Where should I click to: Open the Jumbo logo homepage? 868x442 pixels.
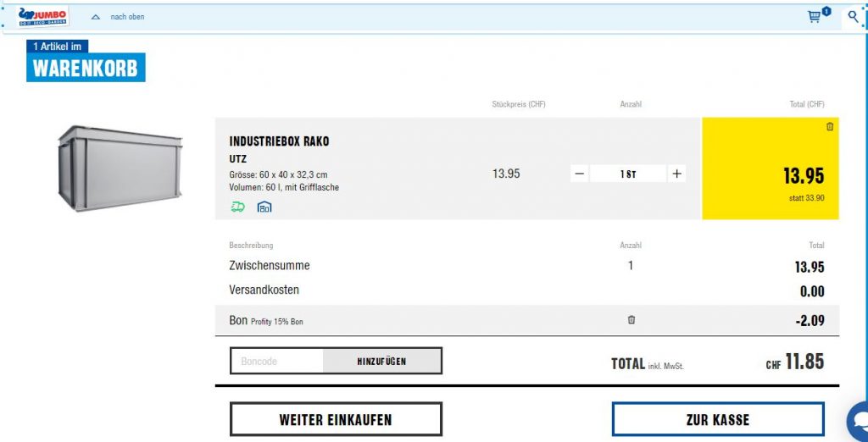pos(42,17)
